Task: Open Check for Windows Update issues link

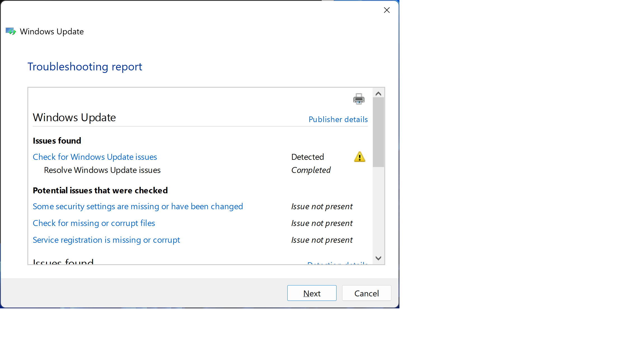Action: (95, 157)
